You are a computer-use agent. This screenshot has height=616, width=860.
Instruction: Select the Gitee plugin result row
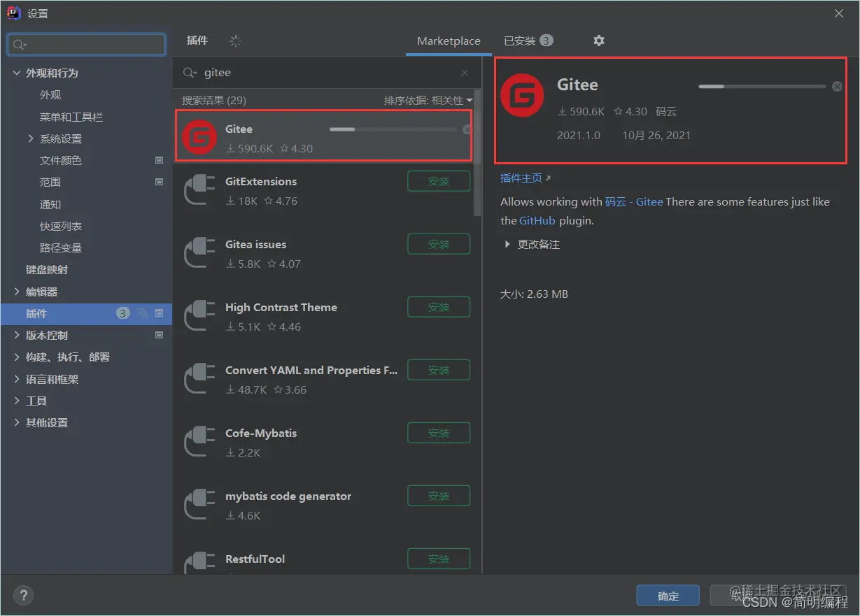(324, 136)
